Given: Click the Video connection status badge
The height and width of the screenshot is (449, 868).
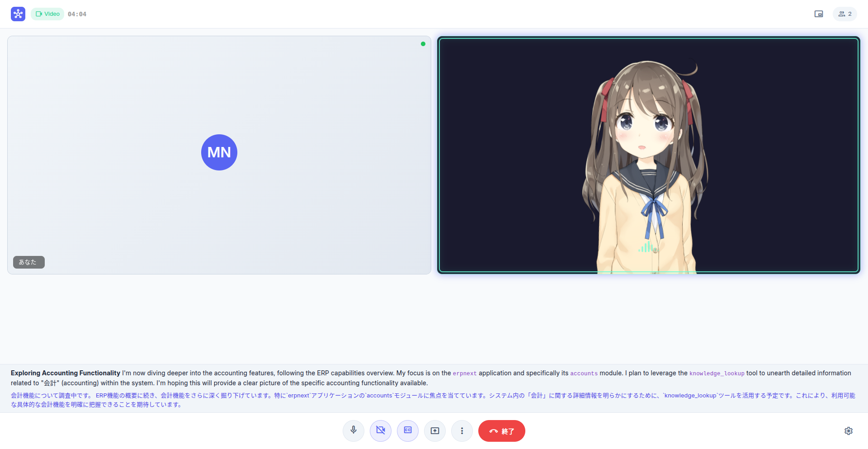Looking at the screenshot, I should 47,14.
